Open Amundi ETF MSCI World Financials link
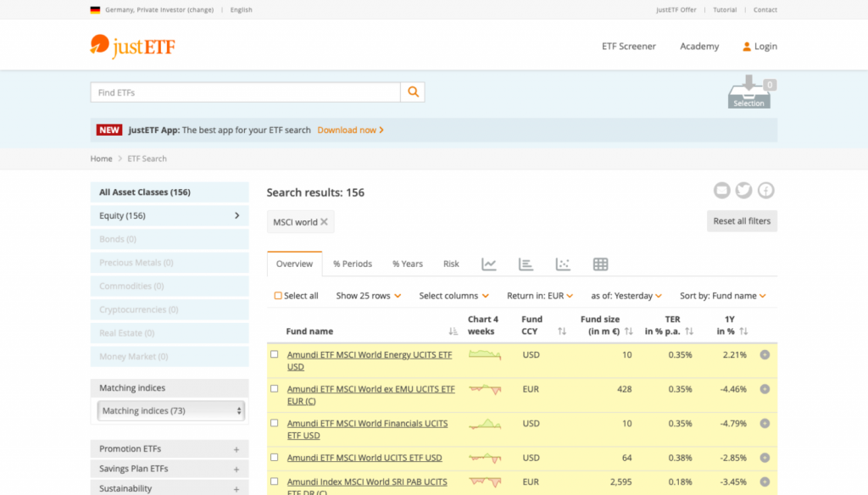The width and height of the screenshot is (868, 495). (368, 430)
